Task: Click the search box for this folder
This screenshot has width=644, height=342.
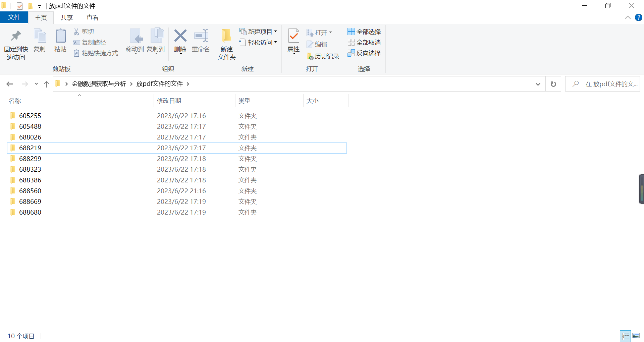Action: pos(603,84)
